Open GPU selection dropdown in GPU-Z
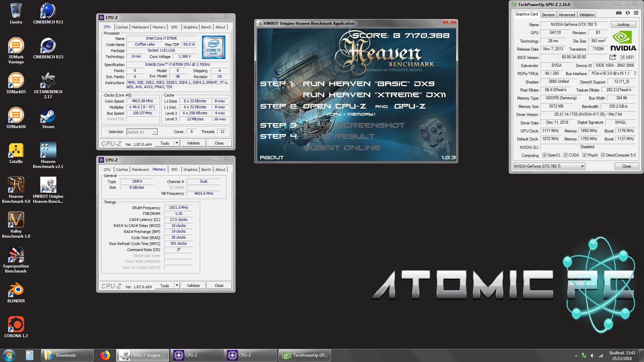The height and width of the screenshot is (362, 644). coord(549,166)
